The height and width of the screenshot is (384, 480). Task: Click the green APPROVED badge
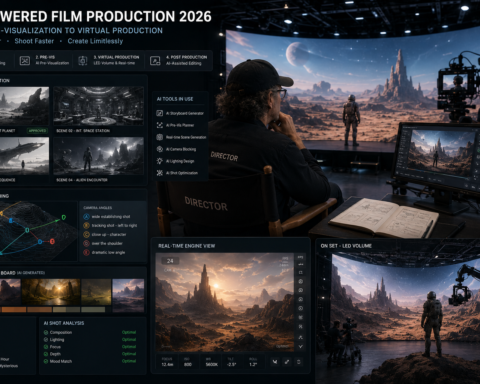pyautogui.click(x=37, y=131)
